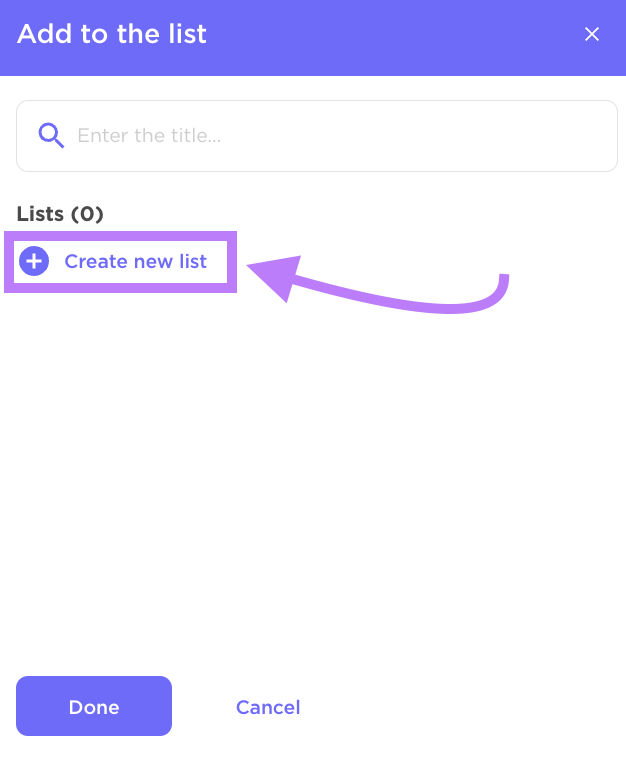
Task: Click the Lists (0) heading
Action: [x=60, y=214]
